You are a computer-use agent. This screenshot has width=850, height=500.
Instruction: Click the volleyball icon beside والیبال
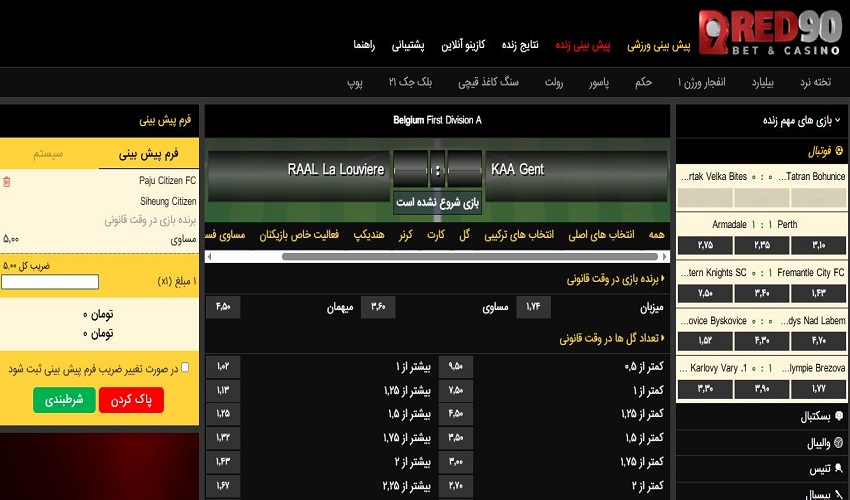[839, 442]
